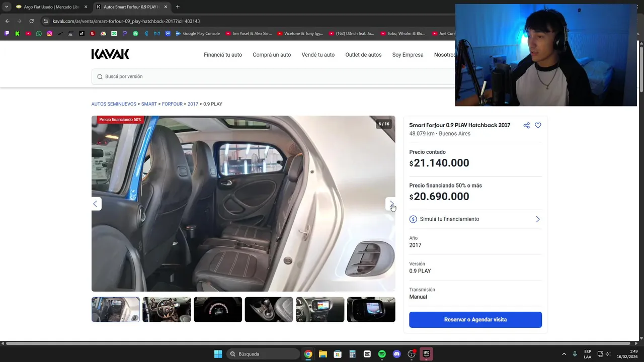Select steering wheel interior thumbnail
644x362 pixels.
(167, 309)
